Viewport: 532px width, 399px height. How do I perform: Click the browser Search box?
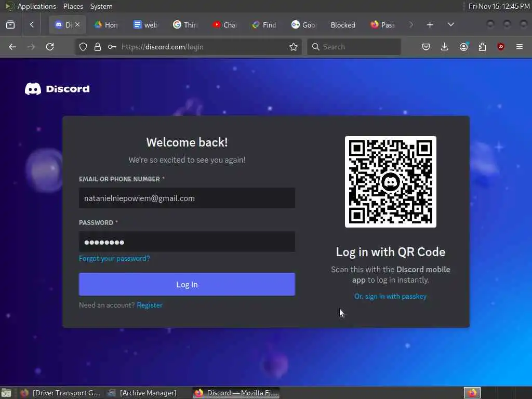click(x=354, y=47)
